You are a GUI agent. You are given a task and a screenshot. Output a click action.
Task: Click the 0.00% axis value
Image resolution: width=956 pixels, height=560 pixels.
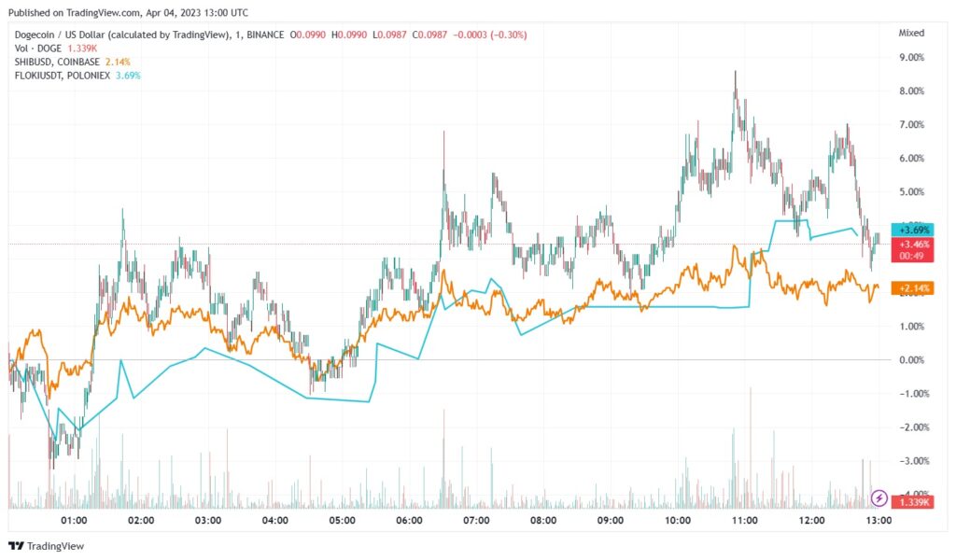tap(911, 359)
